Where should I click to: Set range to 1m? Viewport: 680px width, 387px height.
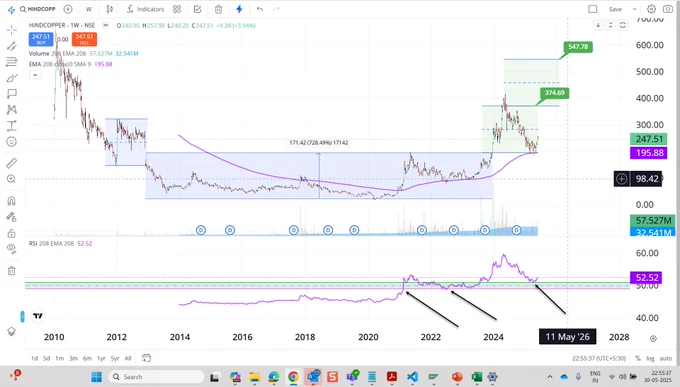[x=59, y=358]
